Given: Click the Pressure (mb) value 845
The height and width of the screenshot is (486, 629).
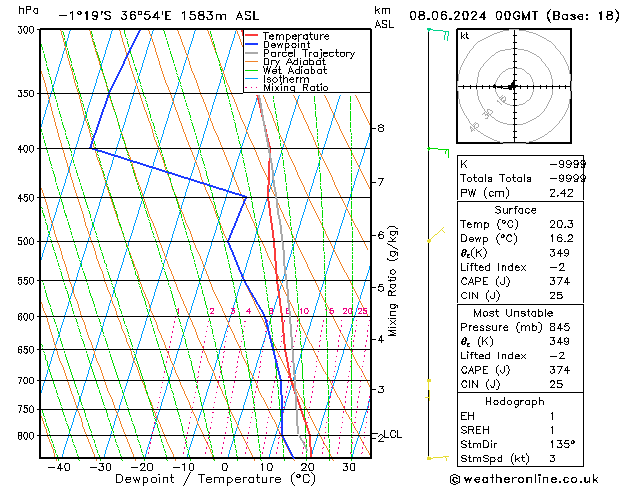Looking at the screenshot, I should (x=559, y=327).
